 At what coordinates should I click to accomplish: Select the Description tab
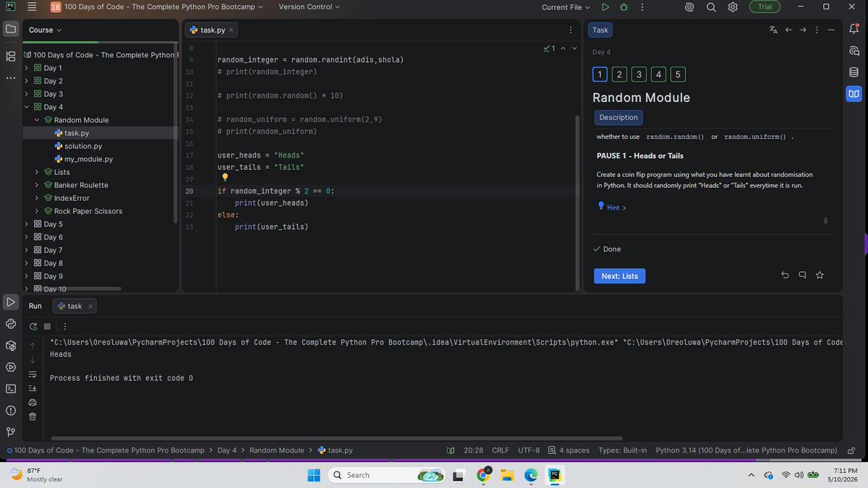pyautogui.click(x=618, y=117)
